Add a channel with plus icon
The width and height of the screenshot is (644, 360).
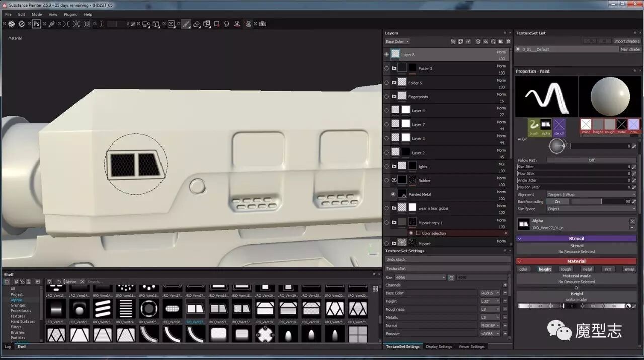point(505,285)
